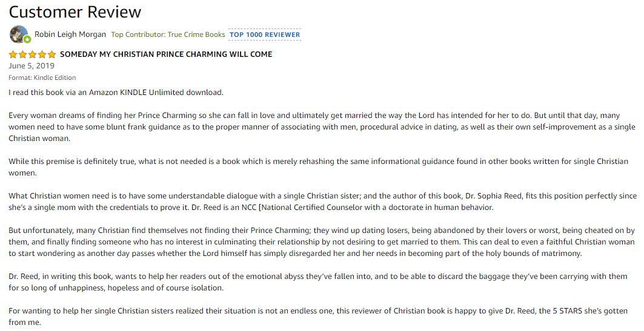Viewport: 644px width, 331px height.
Task: Click paragraph starting But unfortunately, many Christian
Action: 321,241
